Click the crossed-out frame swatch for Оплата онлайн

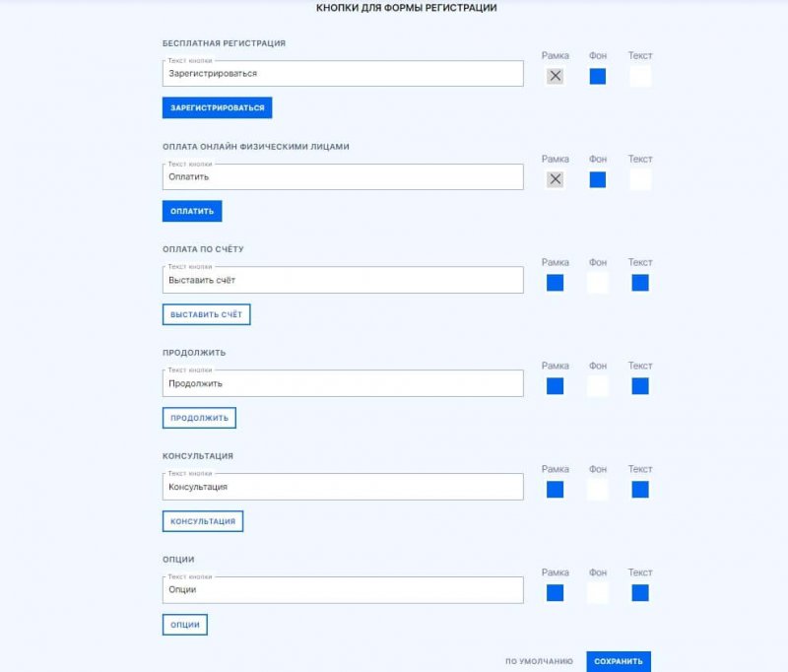[x=556, y=179]
